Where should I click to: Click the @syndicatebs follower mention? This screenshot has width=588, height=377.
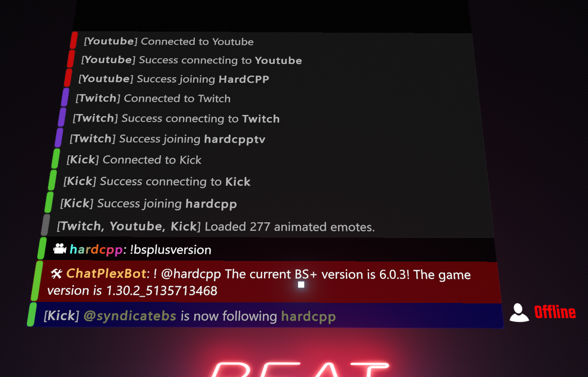coord(130,316)
